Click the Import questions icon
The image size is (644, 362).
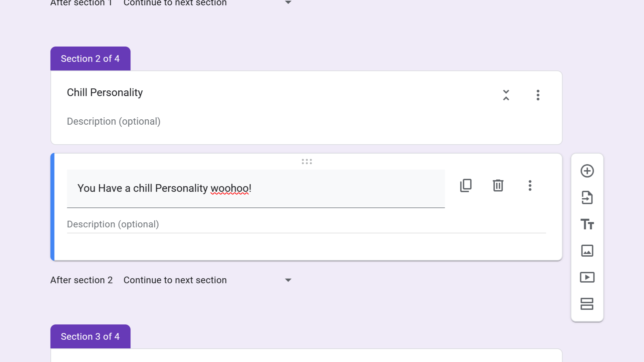587,197
